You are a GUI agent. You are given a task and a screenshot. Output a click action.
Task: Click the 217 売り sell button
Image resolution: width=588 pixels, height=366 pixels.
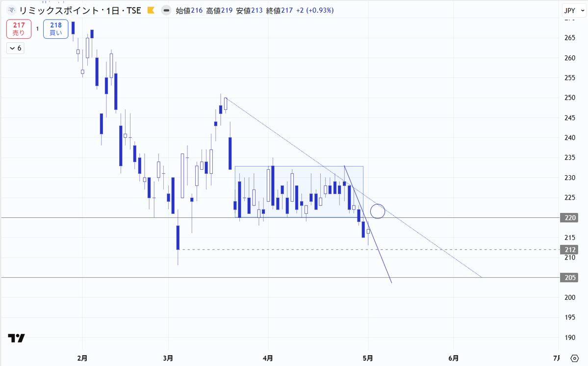point(19,29)
